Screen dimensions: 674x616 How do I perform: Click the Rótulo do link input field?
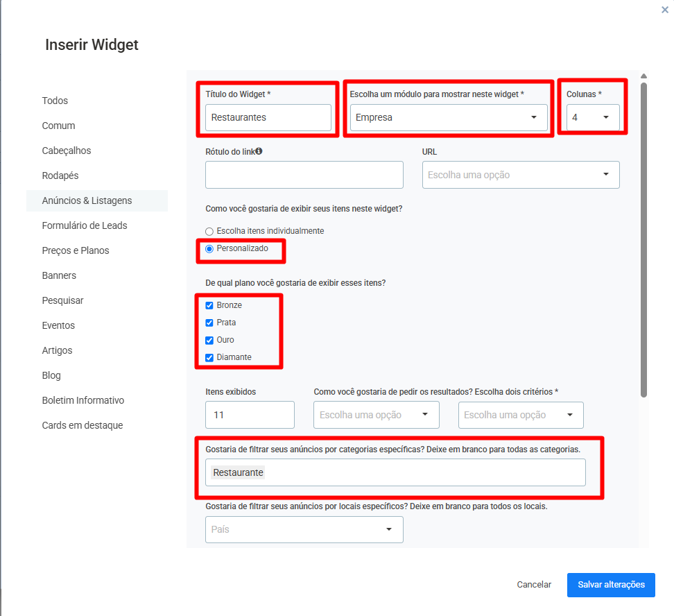tap(304, 175)
